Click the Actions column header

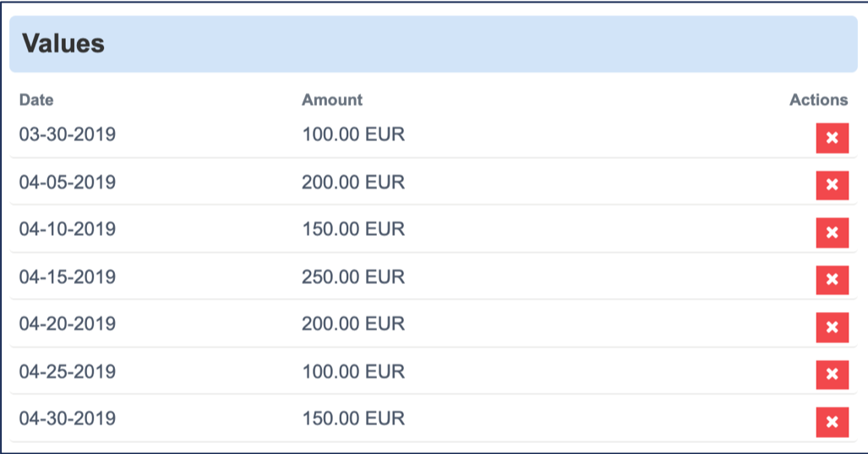pyautogui.click(x=818, y=100)
